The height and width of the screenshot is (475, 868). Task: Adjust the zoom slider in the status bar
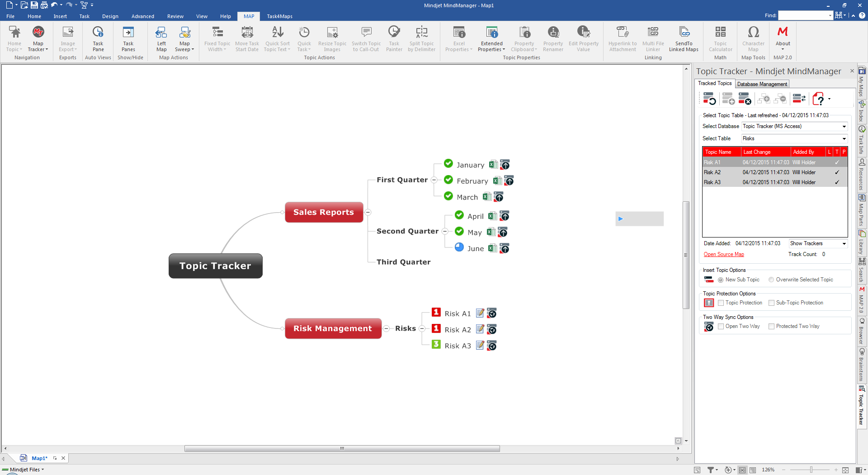tap(811, 470)
